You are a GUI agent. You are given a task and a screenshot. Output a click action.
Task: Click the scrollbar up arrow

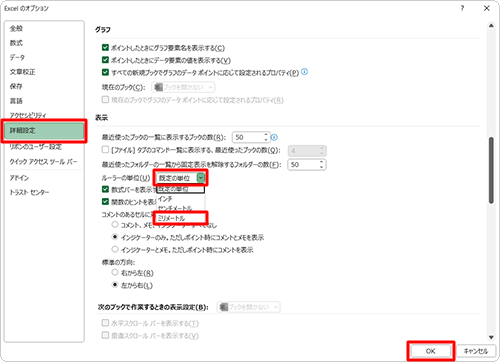click(x=491, y=26)
